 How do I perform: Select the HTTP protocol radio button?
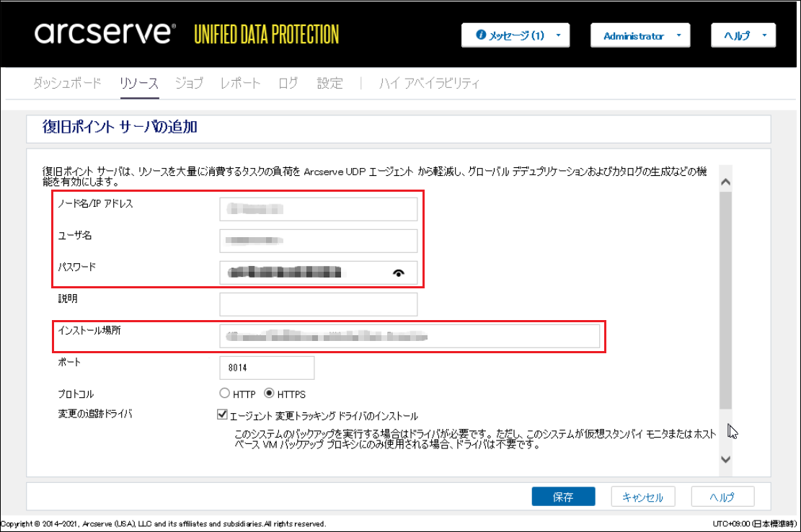tap(224, 393)
